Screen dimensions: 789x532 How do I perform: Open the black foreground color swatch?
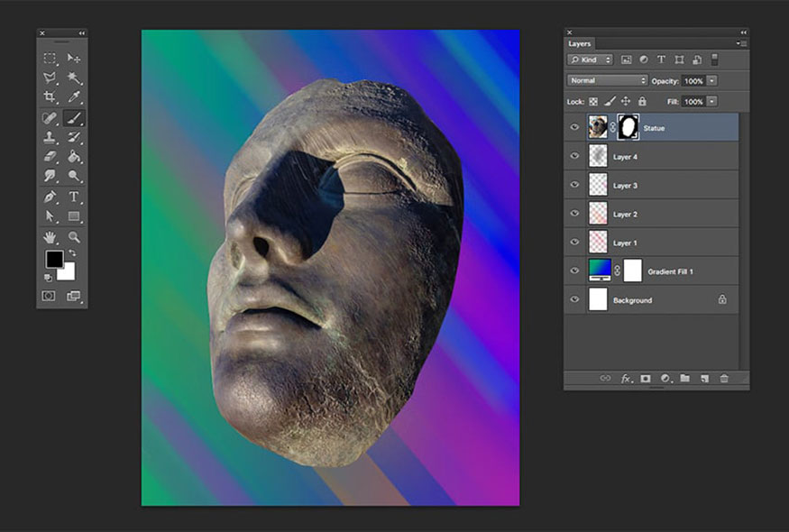pyautogui.click(x=54, y=259)
